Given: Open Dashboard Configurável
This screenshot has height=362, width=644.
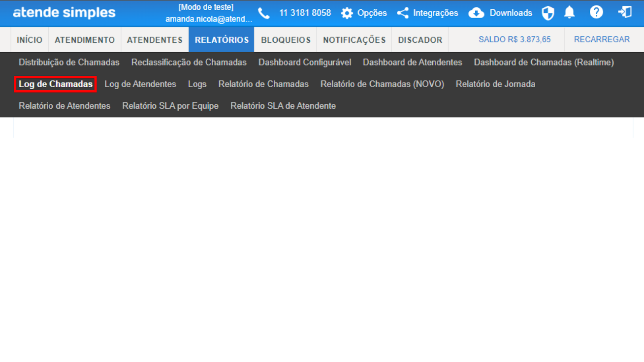Looking at the screenshot, I should 305,62.
